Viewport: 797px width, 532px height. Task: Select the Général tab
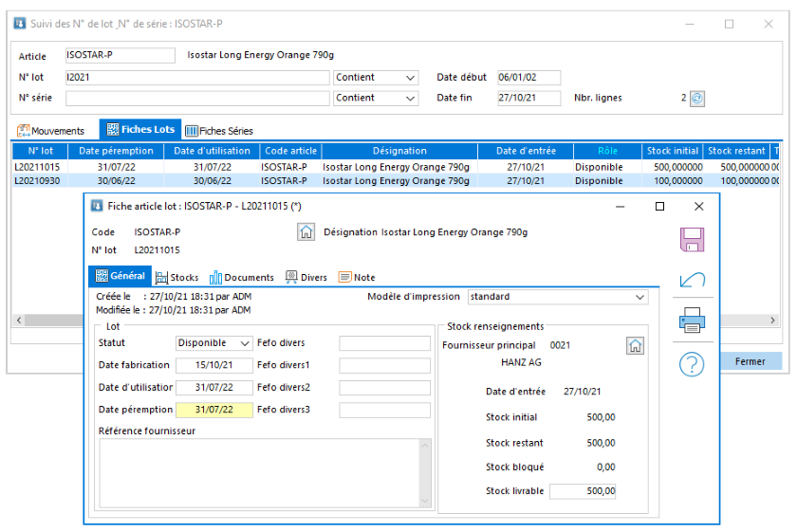[x=120, y=276]
